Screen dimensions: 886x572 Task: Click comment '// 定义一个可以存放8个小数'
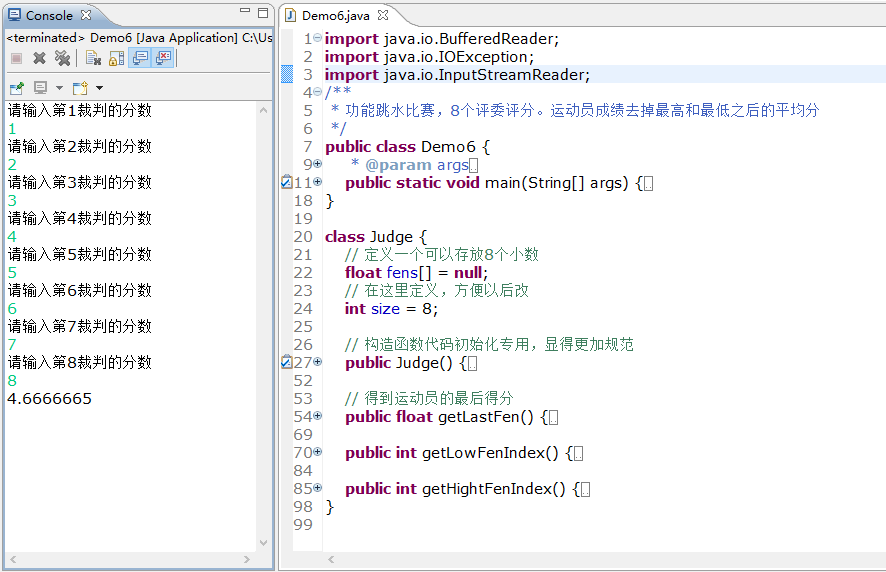pyautogui.click(x=442, y=254)
